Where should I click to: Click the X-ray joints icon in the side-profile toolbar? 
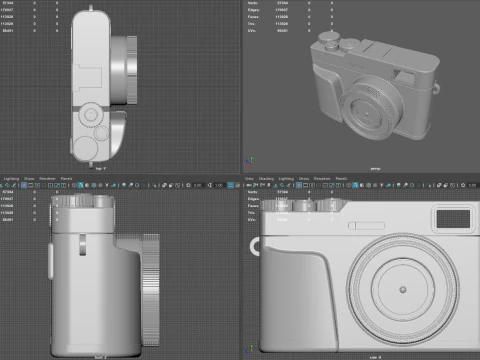(178, 185)
